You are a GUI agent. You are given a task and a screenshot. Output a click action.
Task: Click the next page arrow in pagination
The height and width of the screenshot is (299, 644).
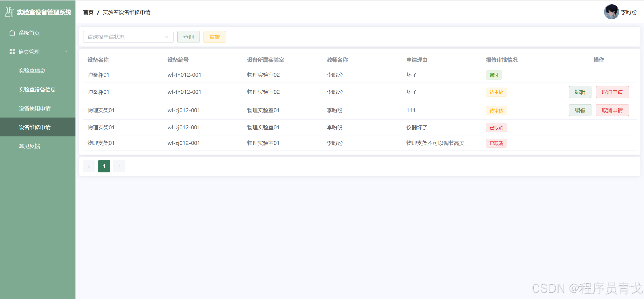coord(119,166)
